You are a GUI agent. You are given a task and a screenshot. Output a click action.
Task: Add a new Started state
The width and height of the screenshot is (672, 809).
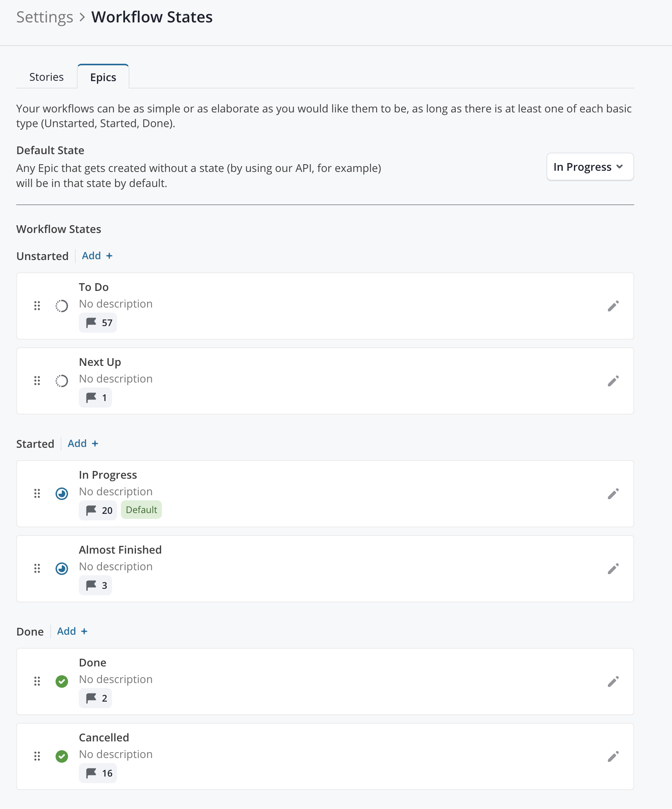point(83,444)
